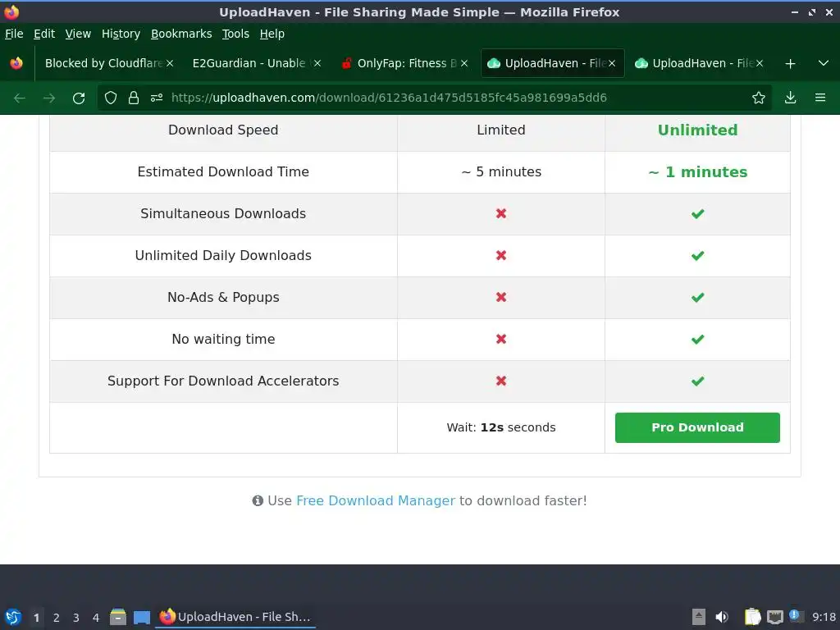Click the show desktop taskbar icon
This screenshot has height=630, width=840.
142,618
